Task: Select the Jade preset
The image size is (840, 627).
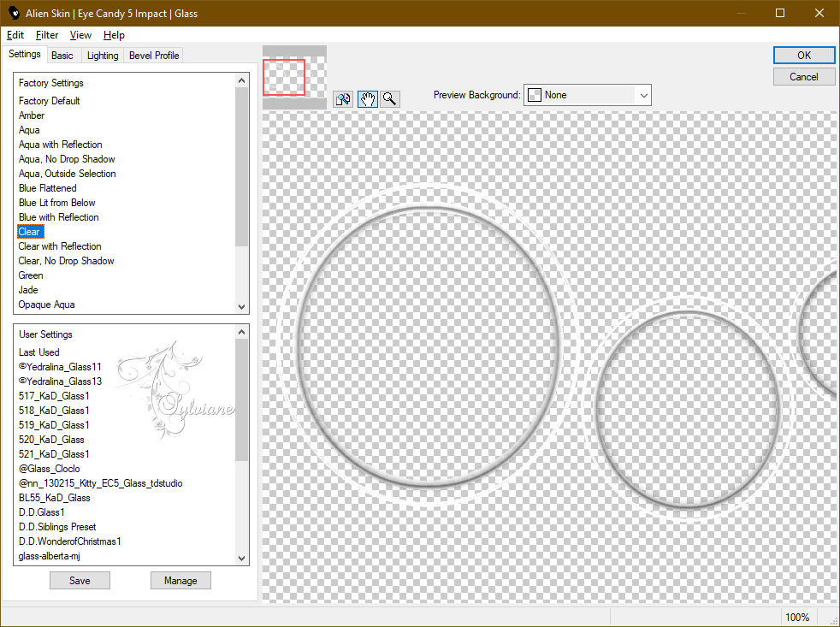Action: pyautogui.click(x=28, y=290)
